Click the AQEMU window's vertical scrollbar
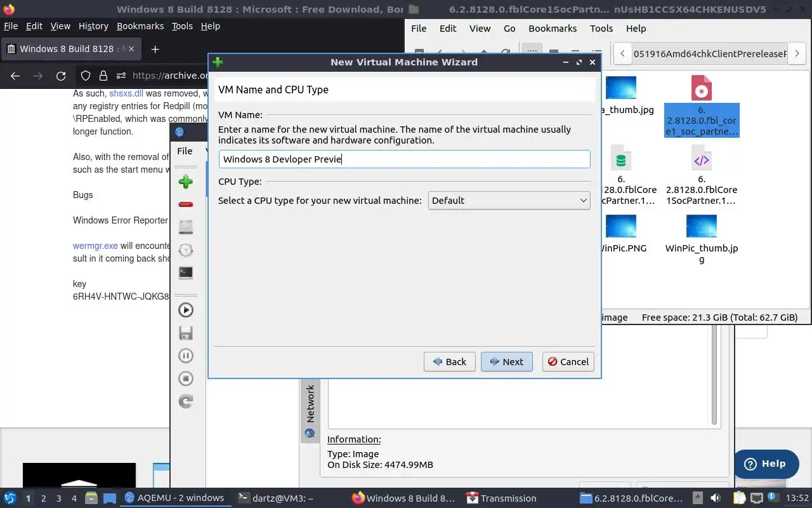This screenshot has height=508, width=812. (714, 375)
